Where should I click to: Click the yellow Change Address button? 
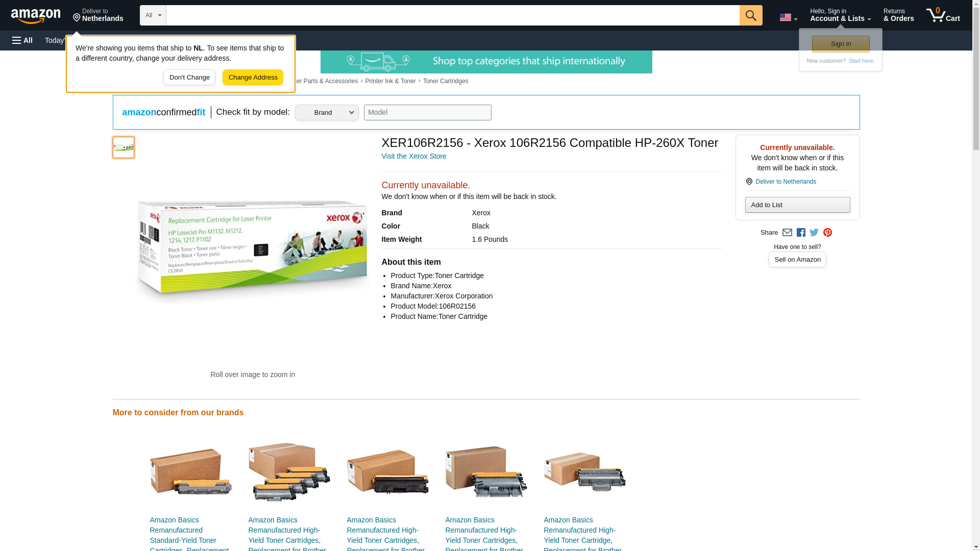(x=253, y=78)
